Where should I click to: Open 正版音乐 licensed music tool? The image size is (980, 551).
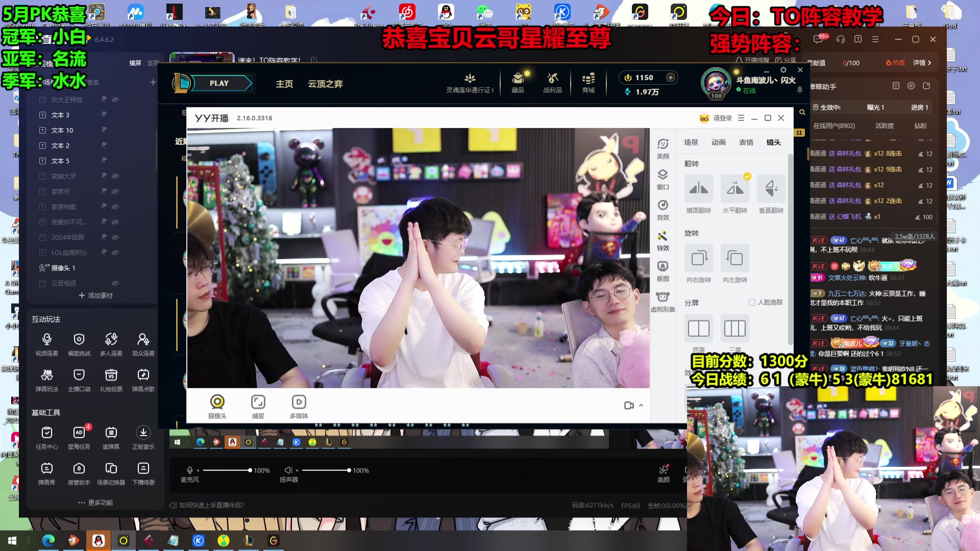(143, 438)
